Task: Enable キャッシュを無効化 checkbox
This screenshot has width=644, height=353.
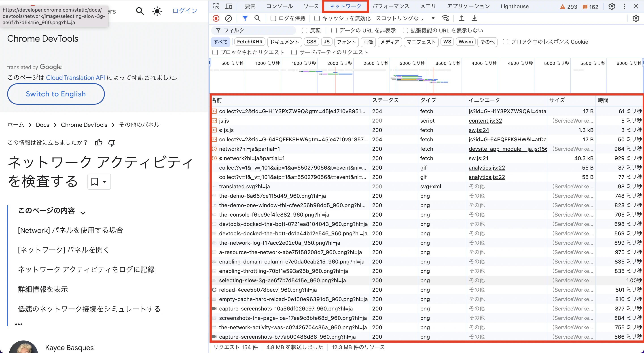Action: tap(317, 18)
